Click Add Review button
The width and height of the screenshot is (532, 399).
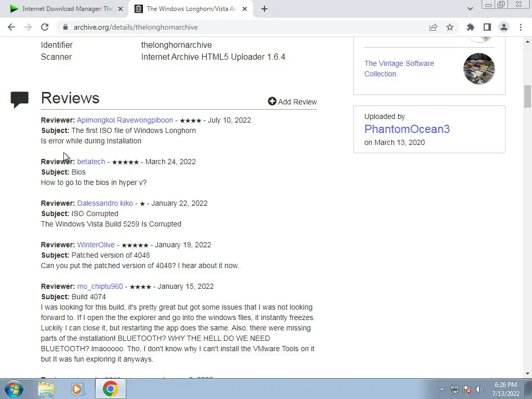click(292, 102)
